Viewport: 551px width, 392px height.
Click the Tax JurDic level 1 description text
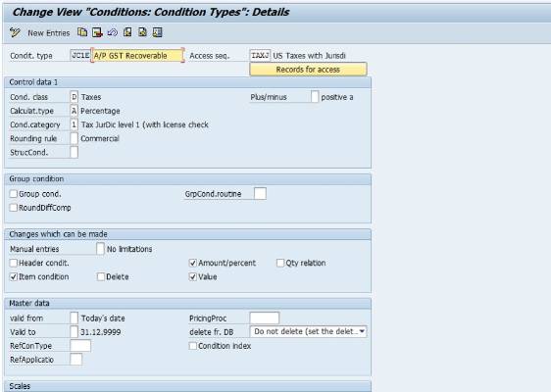(145, 124)
